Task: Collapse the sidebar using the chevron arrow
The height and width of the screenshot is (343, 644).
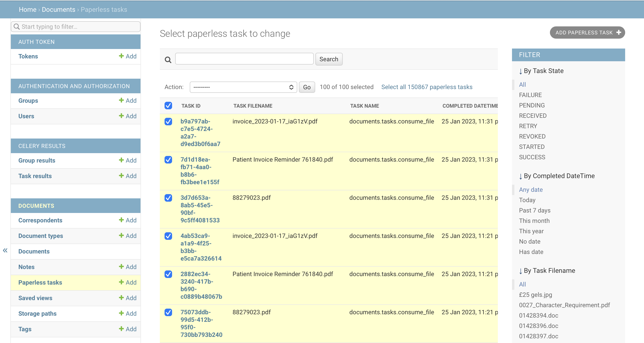Action: 5,251
